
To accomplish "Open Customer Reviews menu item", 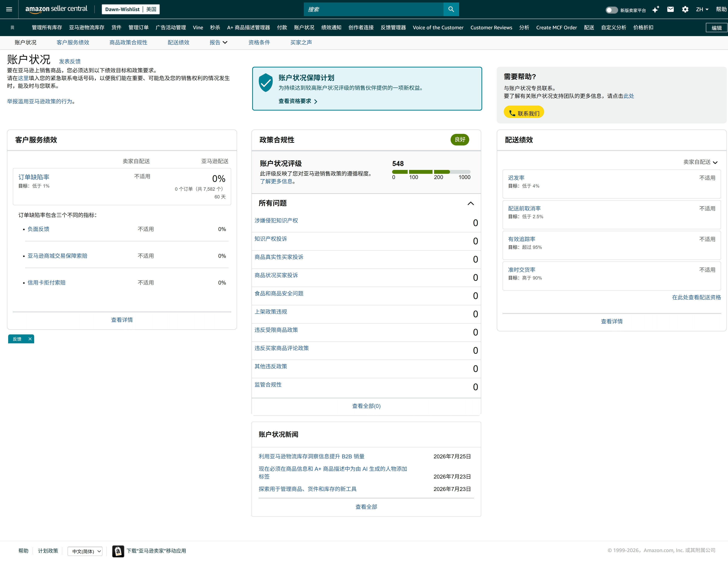I will pyautogui.click(x=491, y=28).
